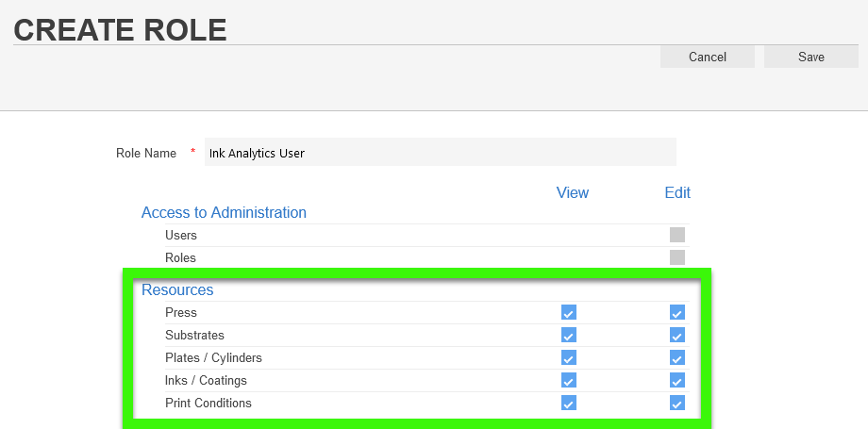Click the View column header
This screenshot has height=429, width=868.
[572, 193]
